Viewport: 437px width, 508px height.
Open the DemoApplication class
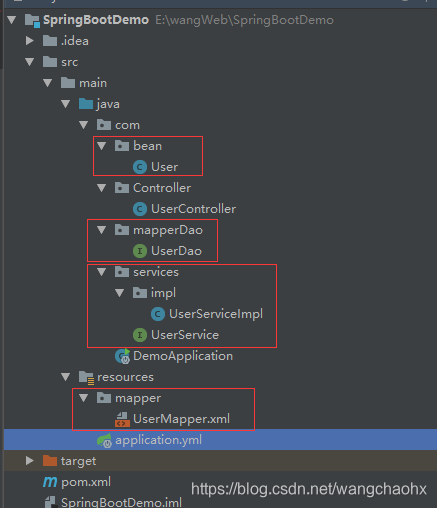(183, 356)
